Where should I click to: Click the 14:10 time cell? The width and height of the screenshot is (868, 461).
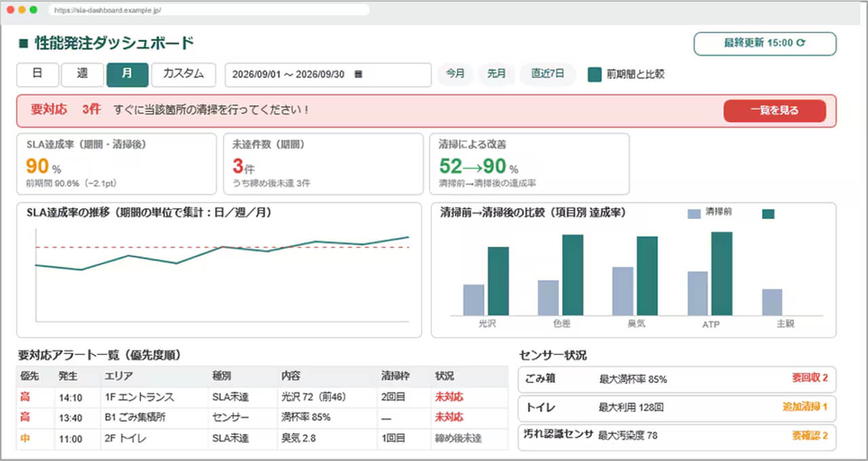(71, 397)
